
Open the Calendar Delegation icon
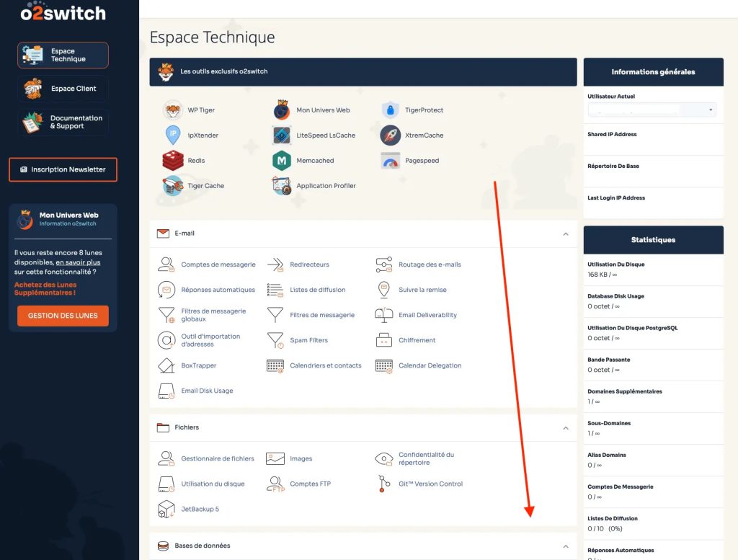coord(383,365)
